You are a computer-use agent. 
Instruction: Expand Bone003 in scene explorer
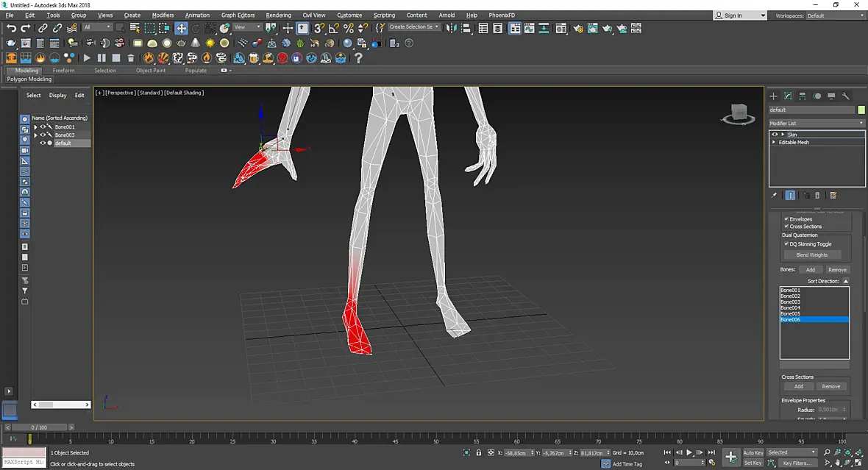(x=35, y=135)
